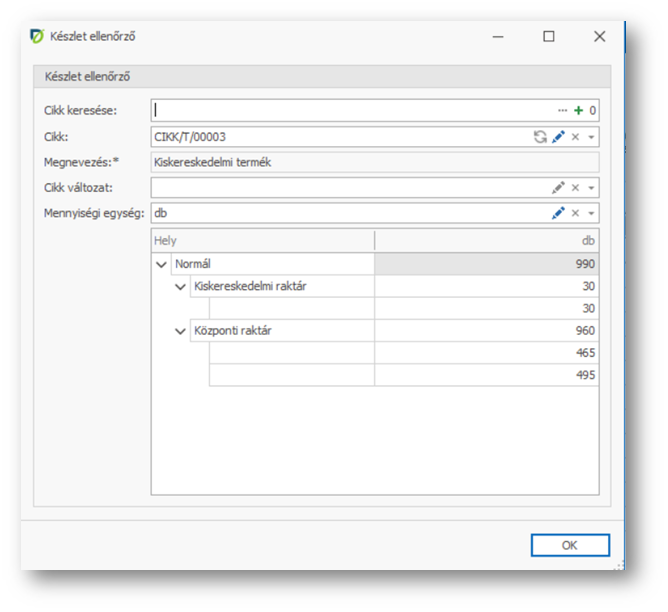The image size is (668, 612).
Task: Click the Hely column header
Action: pyautogui.click(x=262, y=241)
